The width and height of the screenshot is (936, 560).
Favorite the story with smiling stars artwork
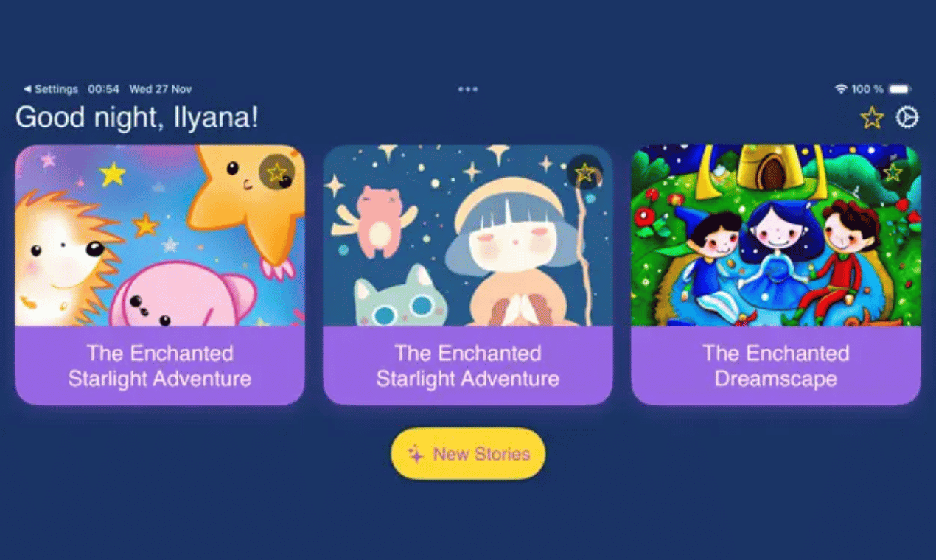pos(276,172)
